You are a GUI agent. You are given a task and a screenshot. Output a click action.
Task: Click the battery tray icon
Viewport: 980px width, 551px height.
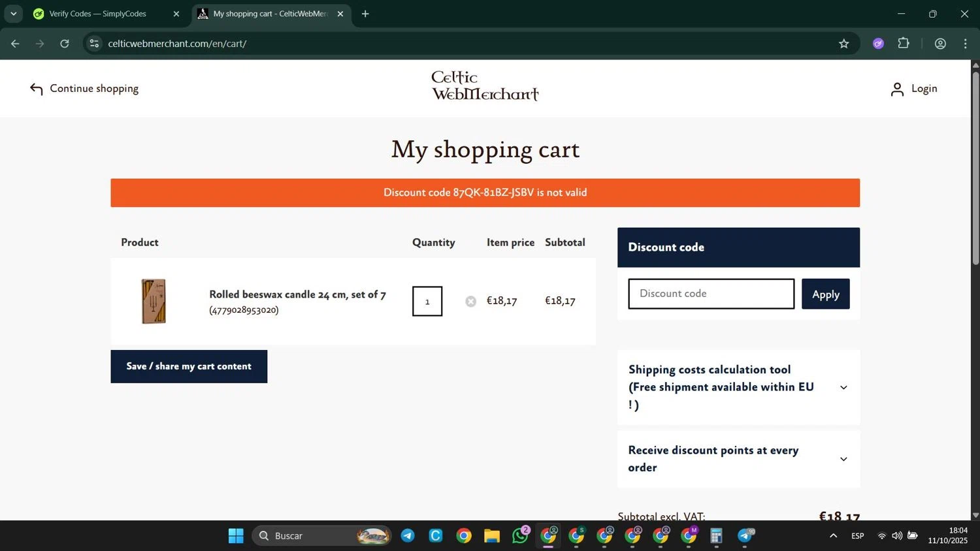pos(913,536)
